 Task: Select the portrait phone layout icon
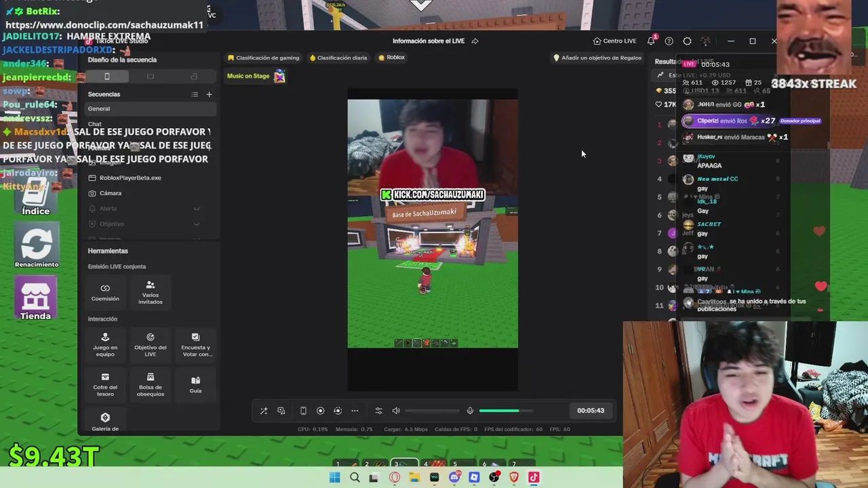[x=107, y=77]
